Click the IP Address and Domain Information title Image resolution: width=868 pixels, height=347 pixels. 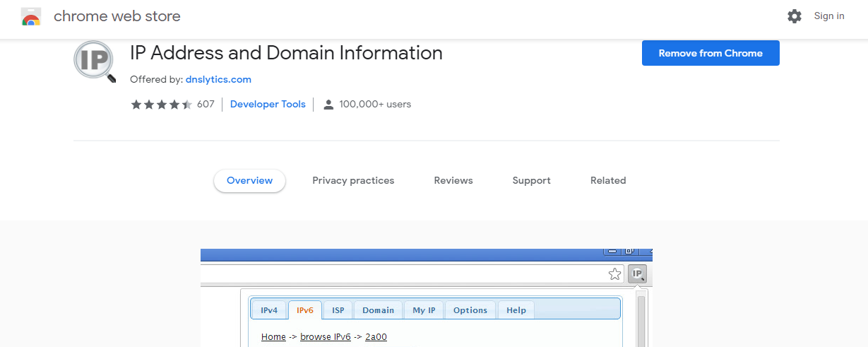coord(286,53)
